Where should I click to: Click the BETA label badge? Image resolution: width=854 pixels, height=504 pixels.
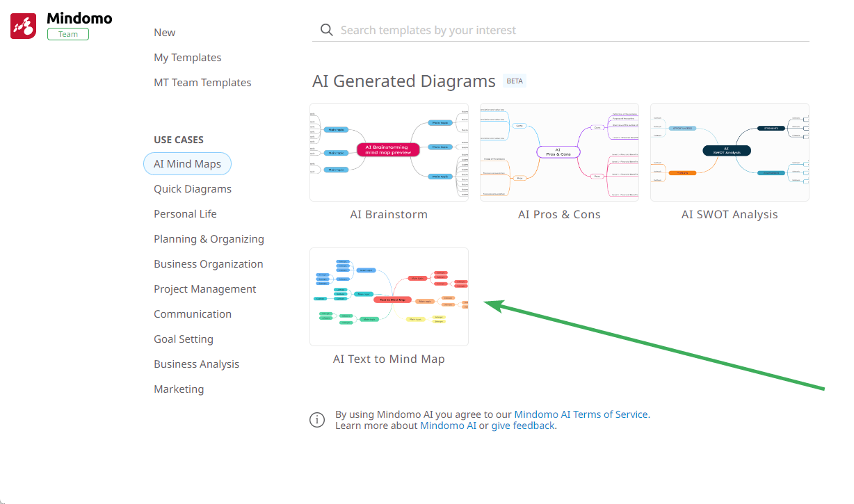click(x=515, y=81)
